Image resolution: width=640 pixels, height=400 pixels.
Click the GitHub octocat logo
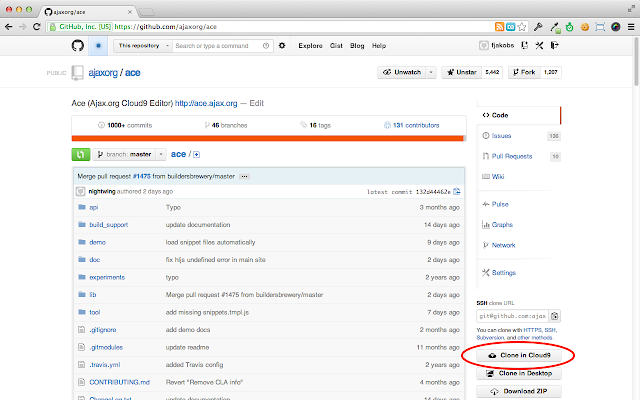coord(78,46)
